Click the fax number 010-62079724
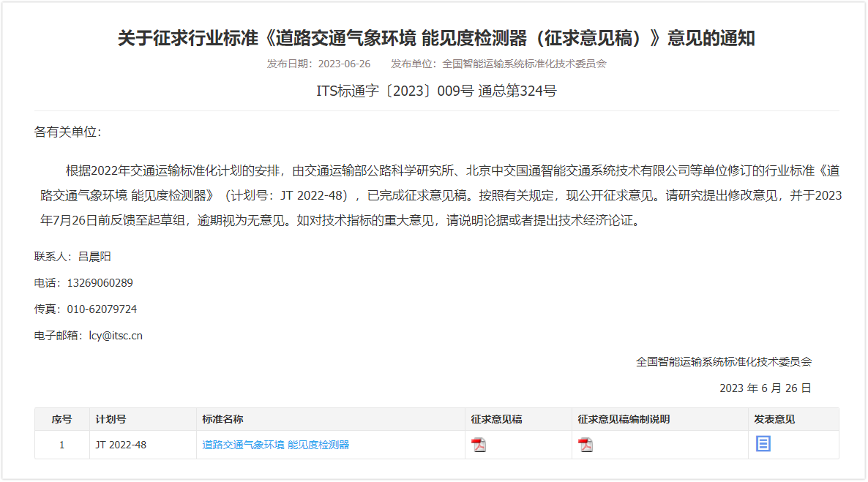This screenshot has height=482, width=868. 102,309
